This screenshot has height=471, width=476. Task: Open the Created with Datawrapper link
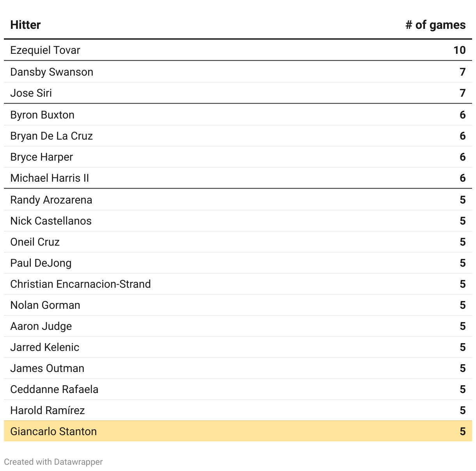pyautogui.click(x=53, y=462)
